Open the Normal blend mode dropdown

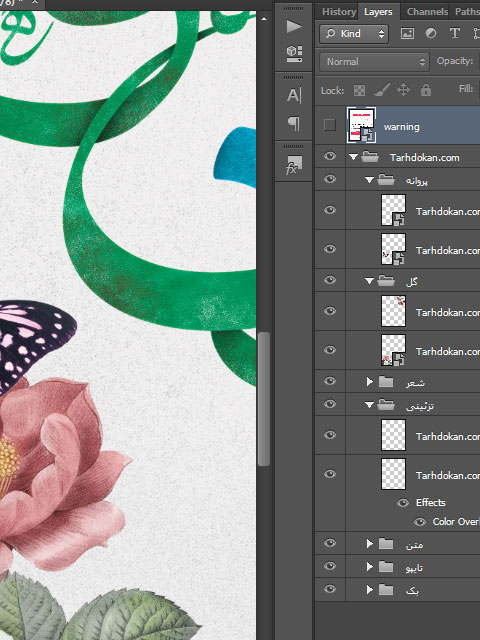pyautogui.click(x=374, y=62)
